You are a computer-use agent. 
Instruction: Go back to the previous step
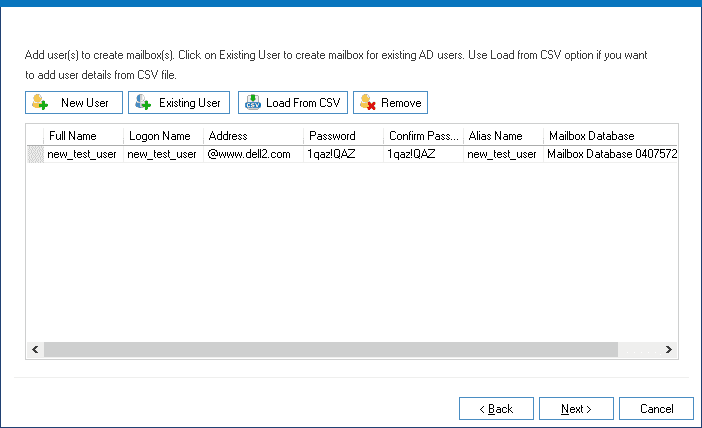point(496,409)
